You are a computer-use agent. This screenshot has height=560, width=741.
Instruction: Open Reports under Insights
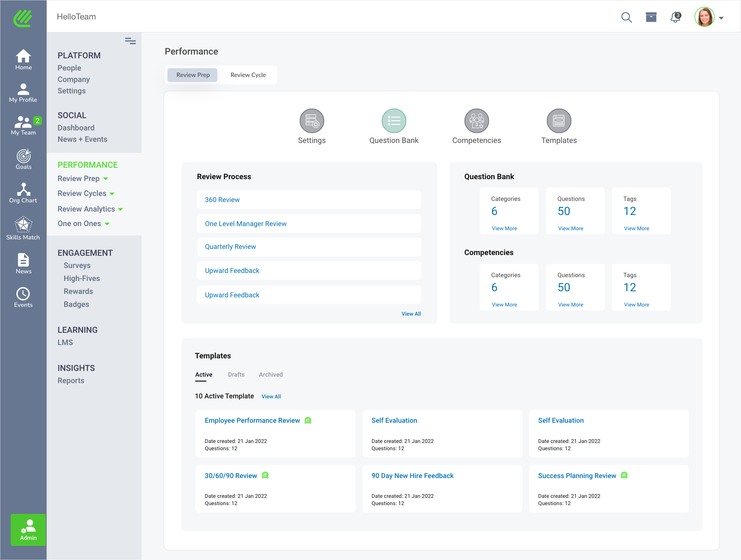pos(71,380)
